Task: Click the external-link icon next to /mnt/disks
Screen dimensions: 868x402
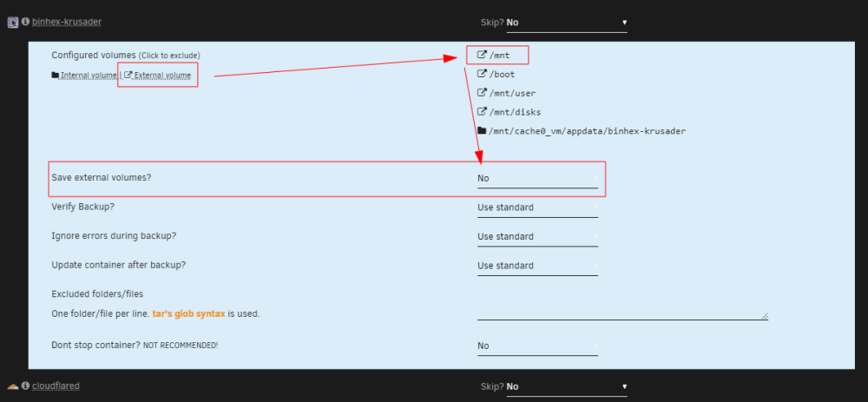Action: [x=482, y=112]
